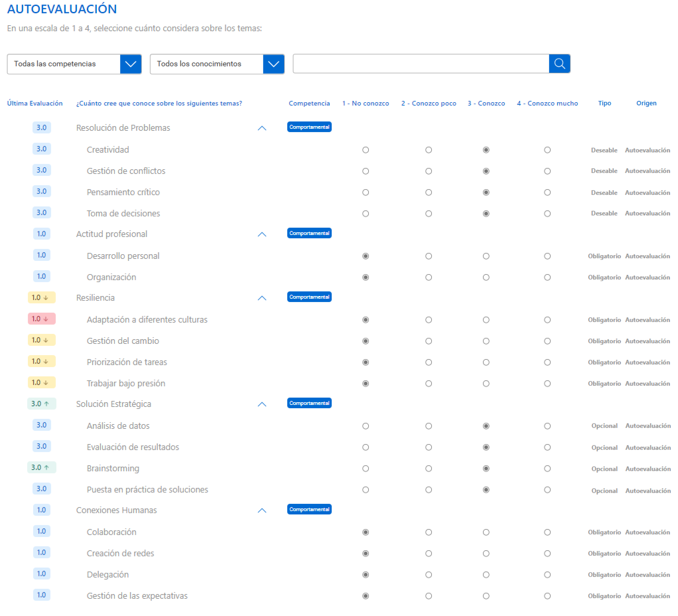Screen dimensions: 678x616
Task: Collapse the Solución Estratégica section
Action: (x=262, y=404)
